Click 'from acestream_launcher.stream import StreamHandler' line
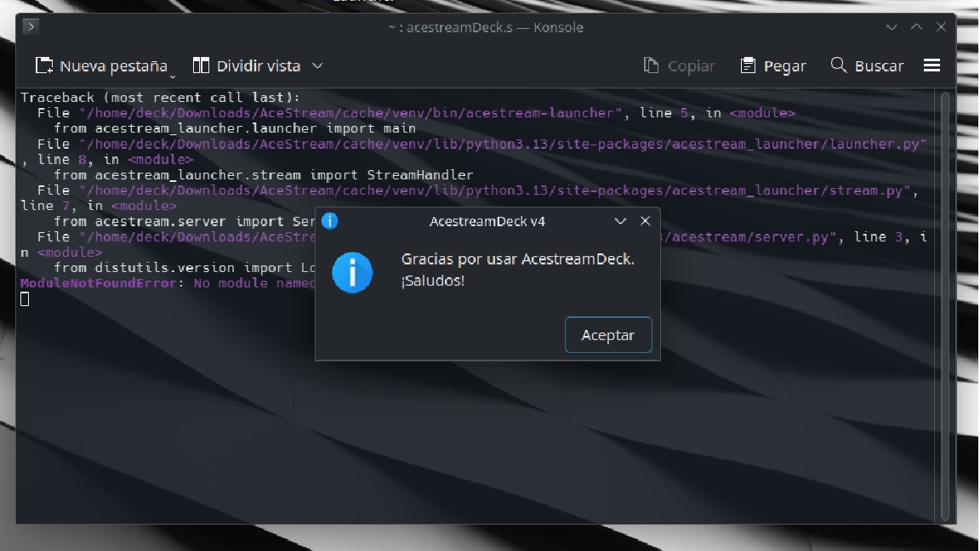 pyautogui.click(x=263, y=175)
